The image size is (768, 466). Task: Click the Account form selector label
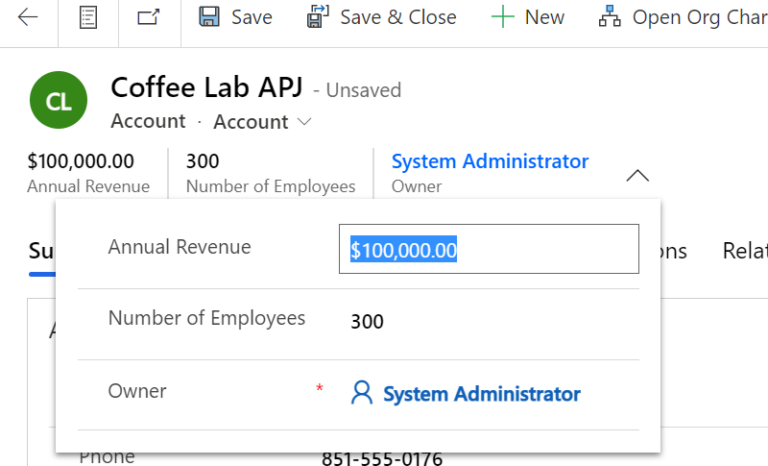pos(251,122)
